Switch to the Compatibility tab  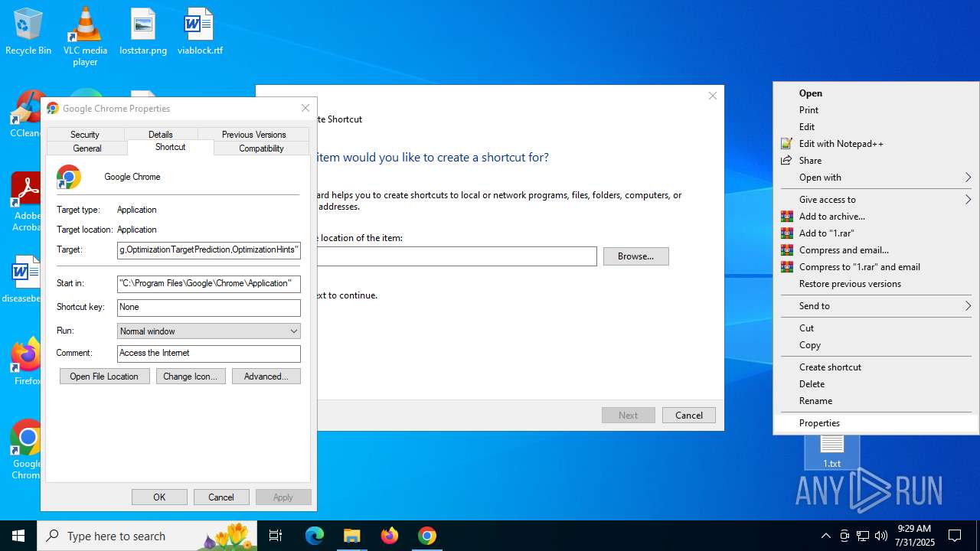click(x=261, y=148)
